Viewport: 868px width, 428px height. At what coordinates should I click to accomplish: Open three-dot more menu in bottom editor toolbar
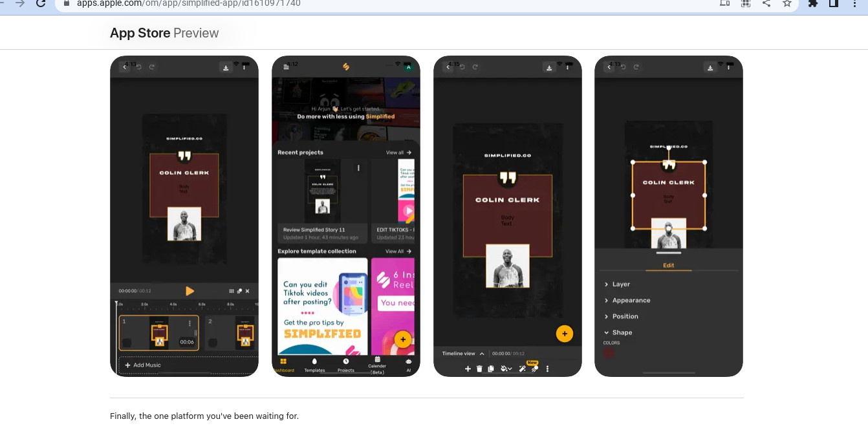click(x=548, y=369)
